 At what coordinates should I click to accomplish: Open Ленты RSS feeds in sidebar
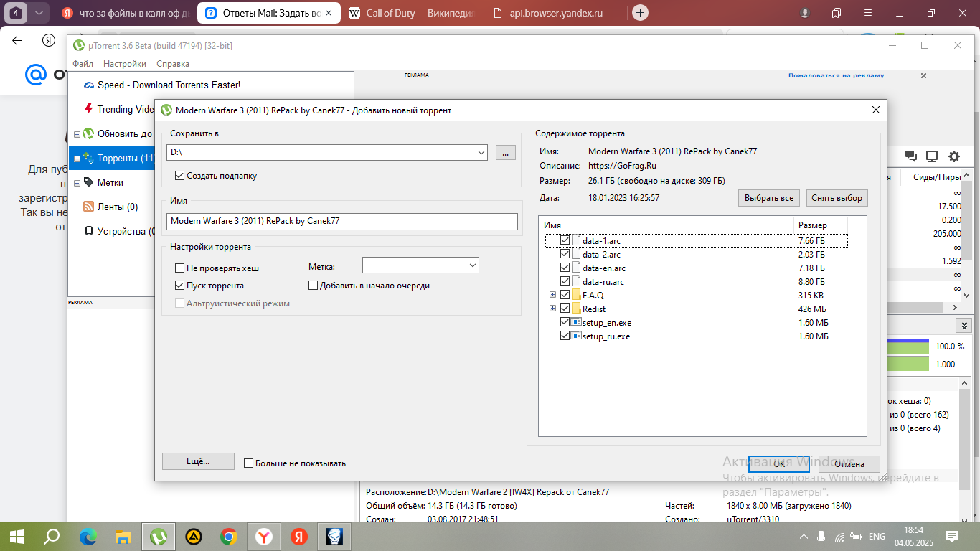point(110,207)
